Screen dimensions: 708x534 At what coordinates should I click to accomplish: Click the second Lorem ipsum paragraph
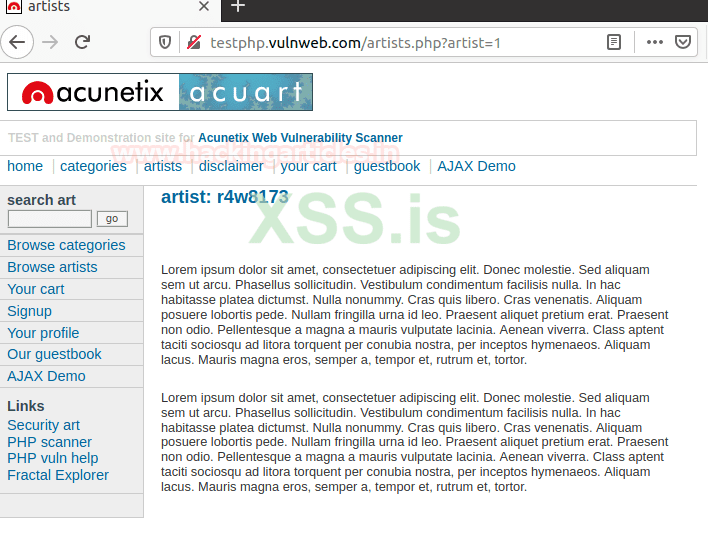415,442
